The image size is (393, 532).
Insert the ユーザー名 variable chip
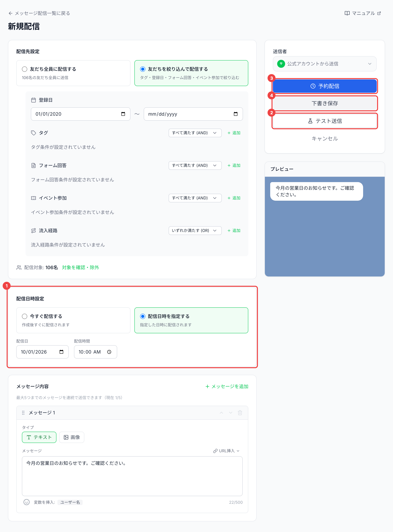pos(70,502)
